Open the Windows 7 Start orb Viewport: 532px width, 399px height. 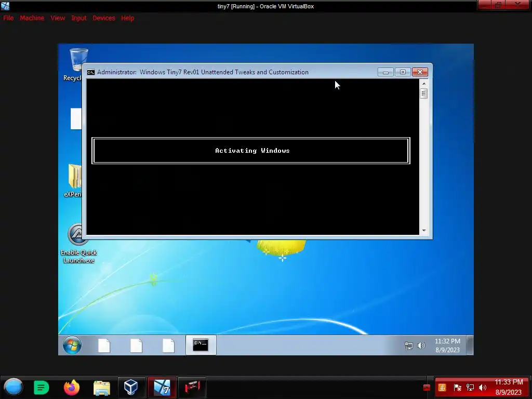[72, 345]
